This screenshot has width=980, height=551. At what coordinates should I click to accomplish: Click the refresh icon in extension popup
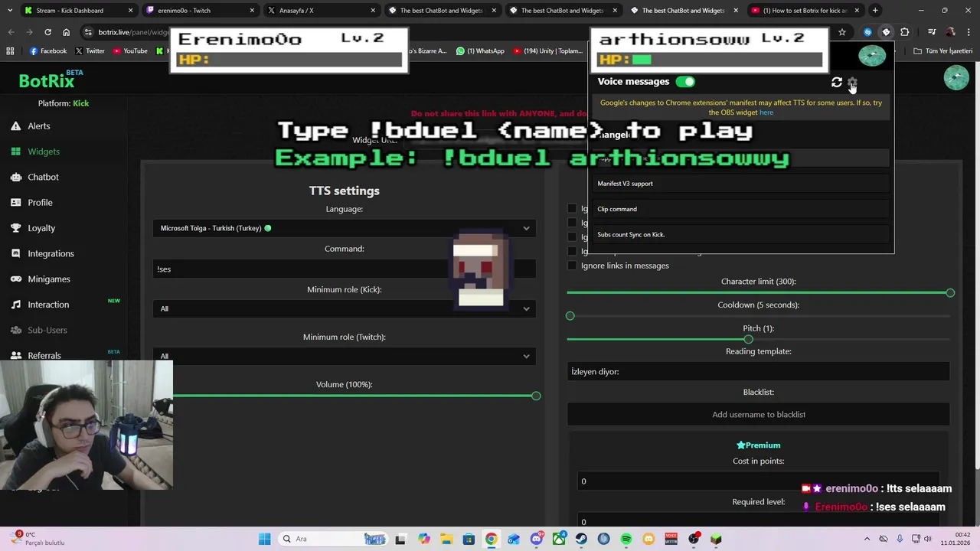click(x=837, y=82)
